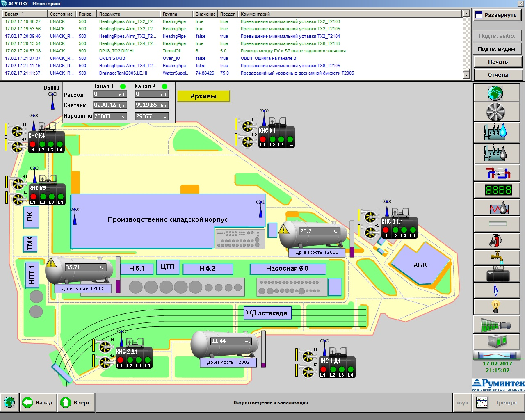Image resolution: width=525 pixels, height=420 pixels.
Task: Click the US800 antenna icon
Action: pyautogui.click(x=52, y=100)
